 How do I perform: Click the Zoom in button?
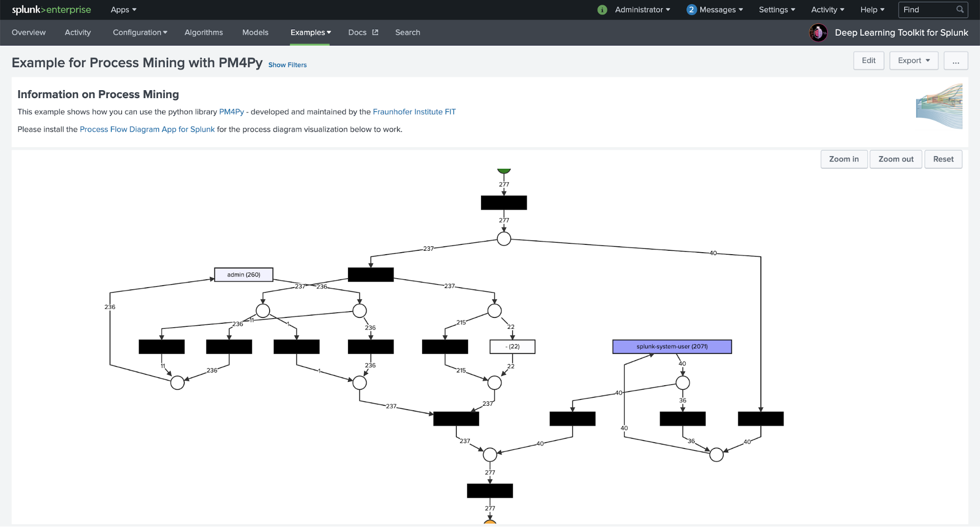tap(844, 159)
